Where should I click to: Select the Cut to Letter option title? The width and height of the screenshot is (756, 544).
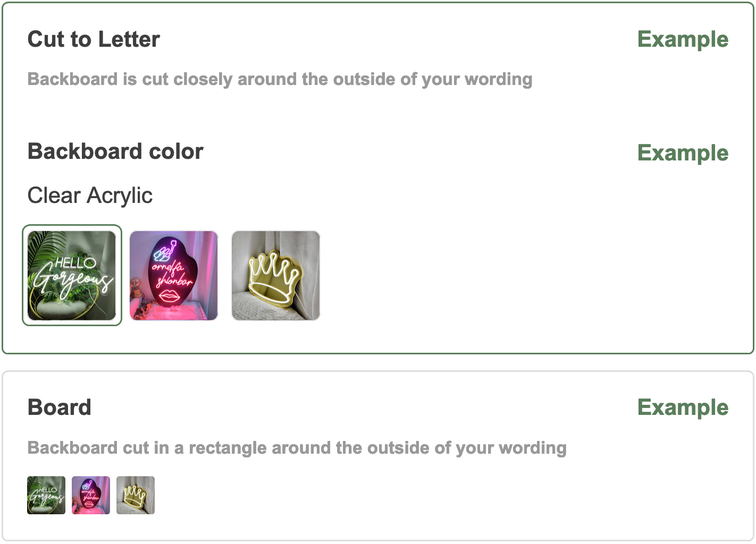click(x=94, y=39)
